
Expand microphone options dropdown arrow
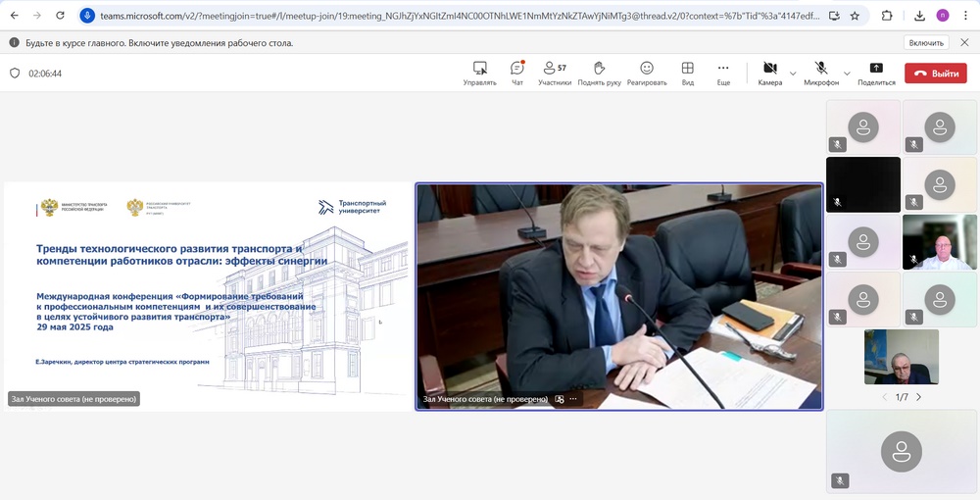[x=847, y=74]
